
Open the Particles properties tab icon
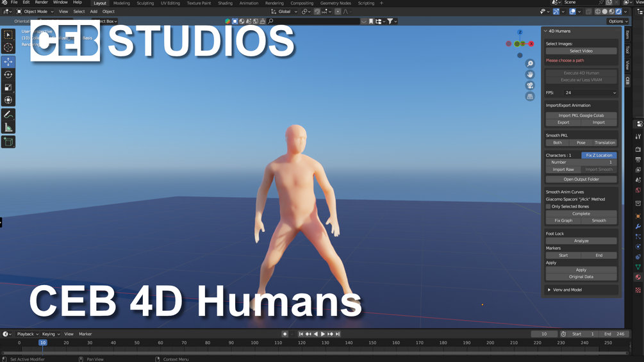click(638, 237)
